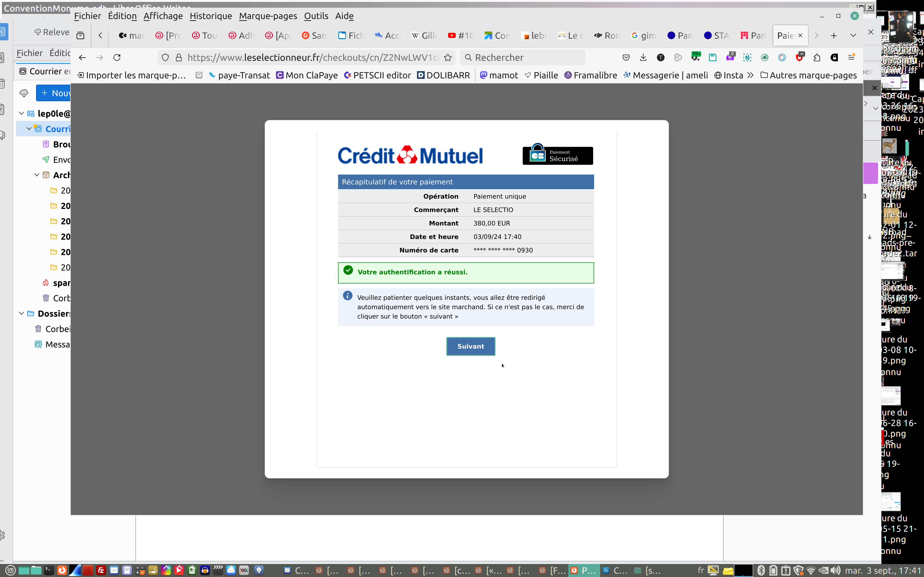List all tabs dropdown arrow
Viewport: 924px width, 577px height.
pyautogui.click(x=853, y=36)
